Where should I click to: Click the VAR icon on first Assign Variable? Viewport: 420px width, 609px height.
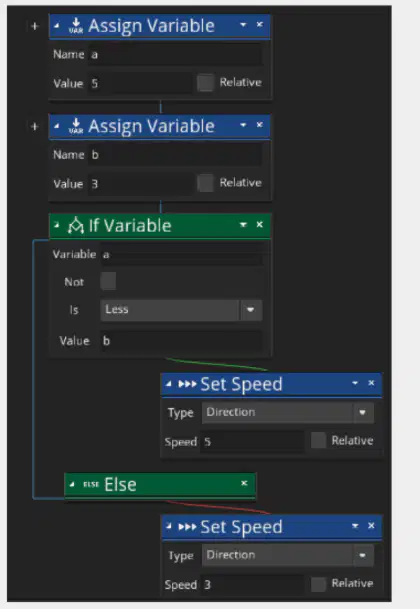coord(76,25)
